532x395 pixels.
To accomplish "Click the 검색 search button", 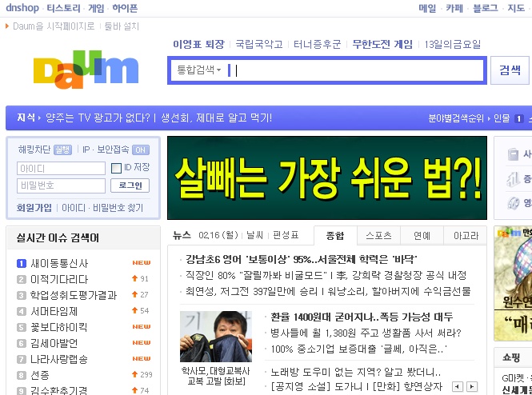I will [x=510, y=70].
